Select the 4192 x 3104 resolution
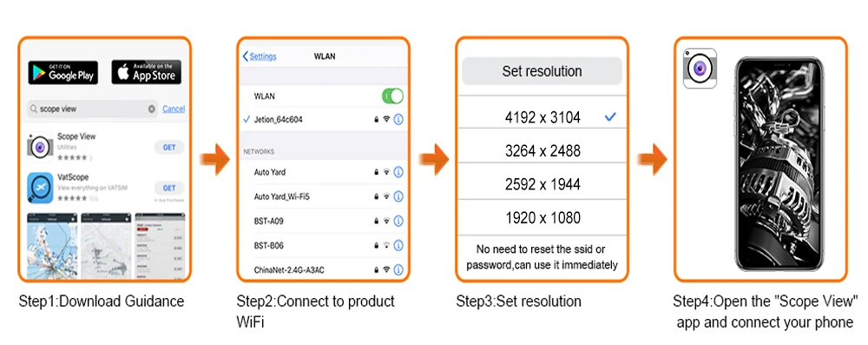 [542, 117]
